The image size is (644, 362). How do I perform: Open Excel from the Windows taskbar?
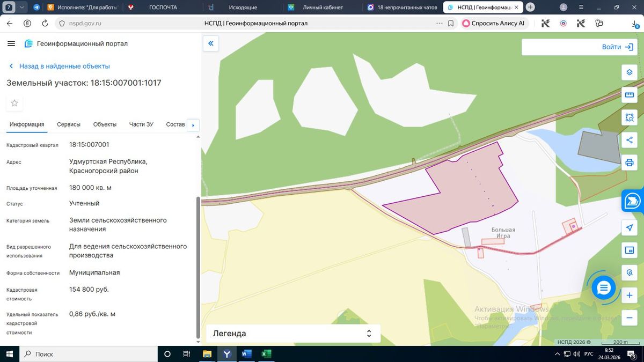coord(266,354)
